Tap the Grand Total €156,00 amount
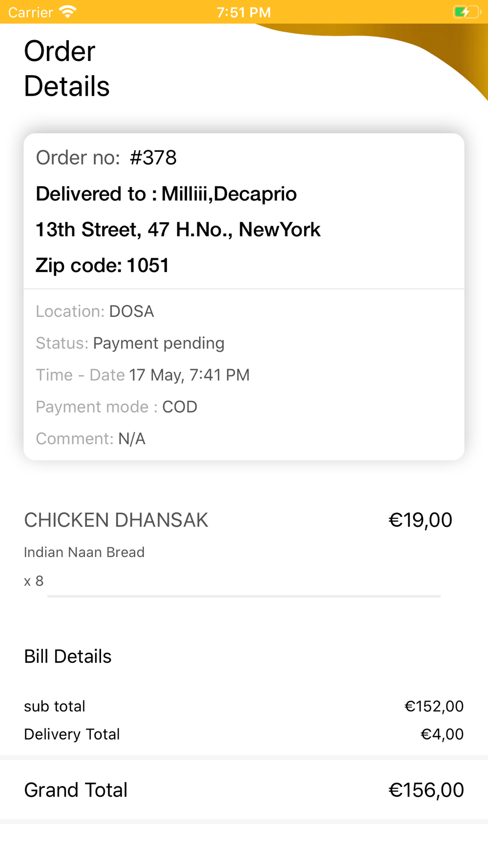The width and height of the screenshot is (488, 868). click(x=426, y=790)
